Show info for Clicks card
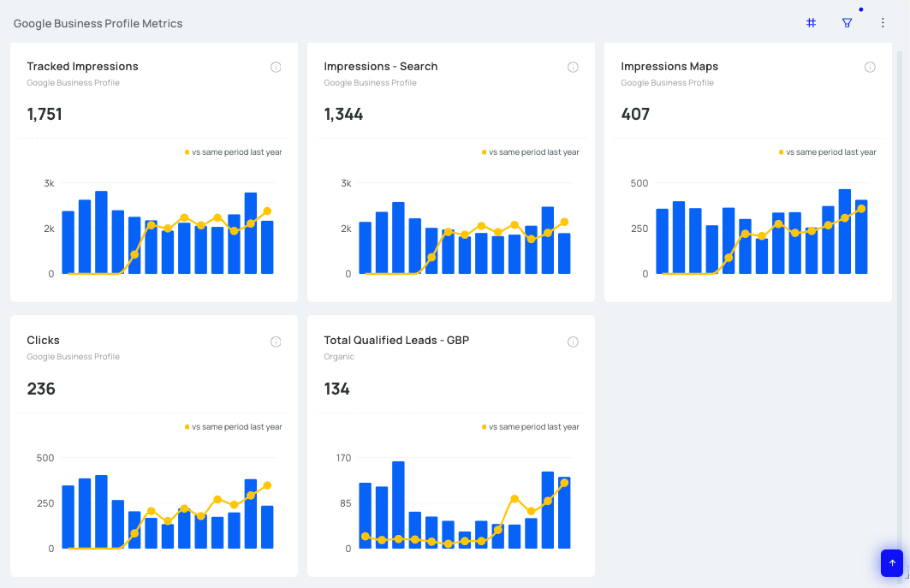The image size is (910, 588). [276, 342]
